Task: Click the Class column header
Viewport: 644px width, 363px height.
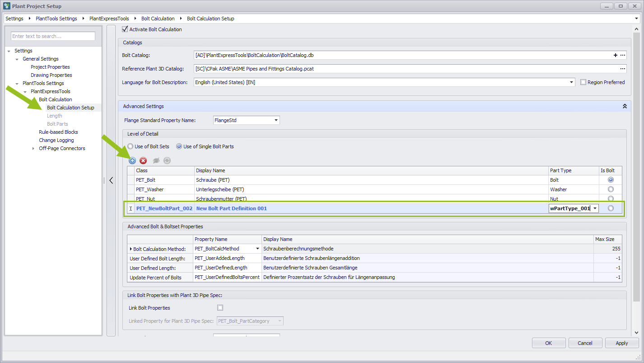Action: [164, 170]
